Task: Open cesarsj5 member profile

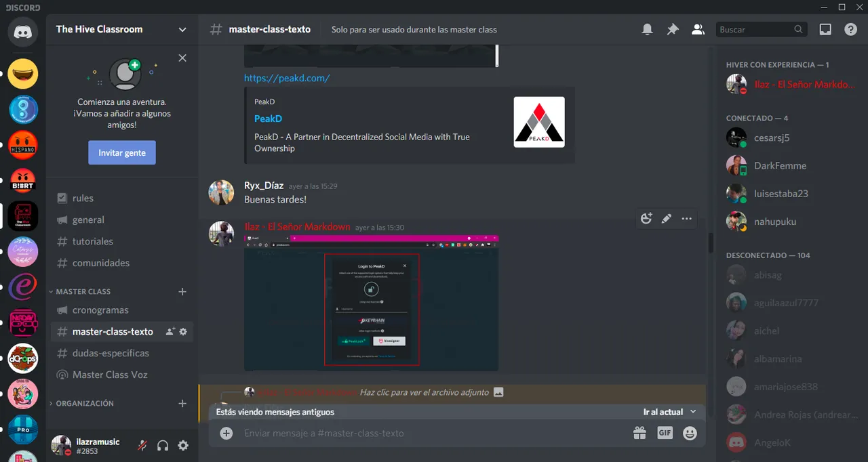Action: coord(792,138)
